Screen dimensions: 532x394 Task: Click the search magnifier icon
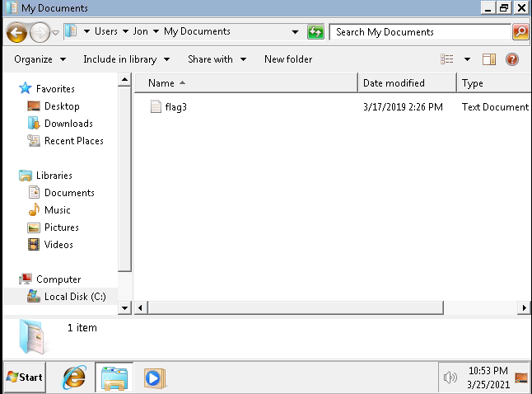tap(520, 32)
